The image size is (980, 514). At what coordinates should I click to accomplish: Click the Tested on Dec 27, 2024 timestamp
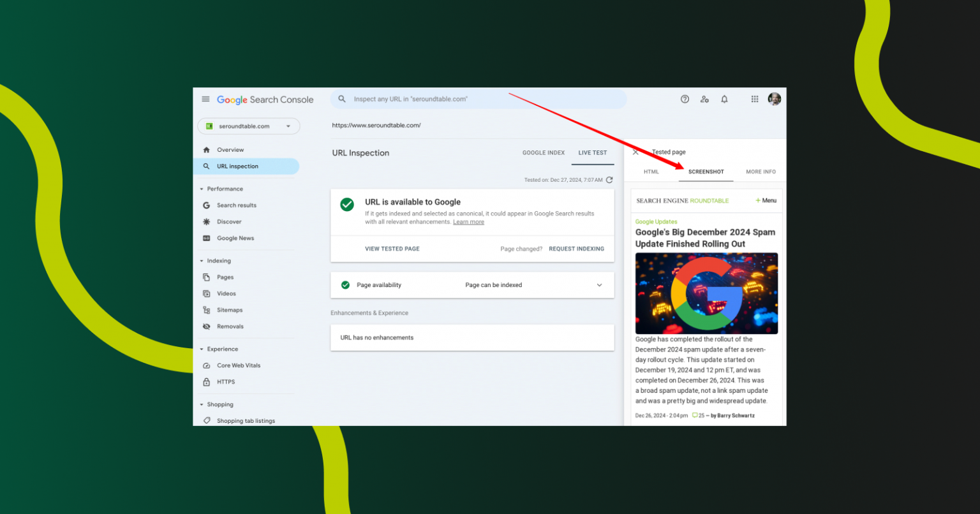(563, 180)
